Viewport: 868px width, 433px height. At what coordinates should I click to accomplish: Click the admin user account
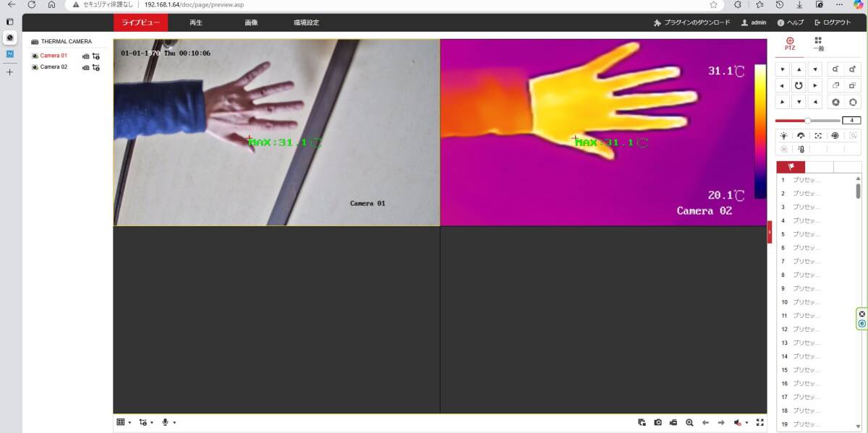754,22
